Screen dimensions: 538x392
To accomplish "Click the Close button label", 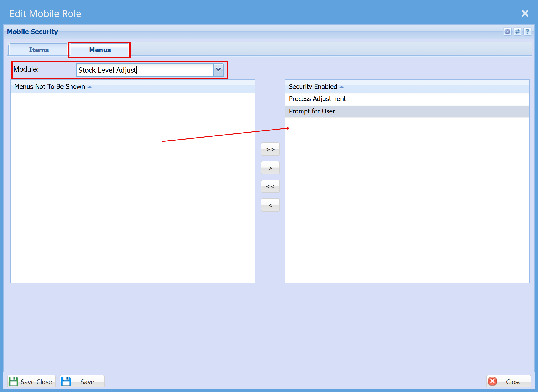I will pyautogui.click(x=514, y=382).
